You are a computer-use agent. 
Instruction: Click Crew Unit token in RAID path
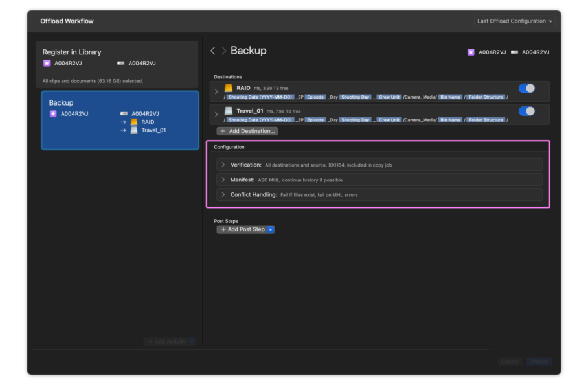[389, 97]
